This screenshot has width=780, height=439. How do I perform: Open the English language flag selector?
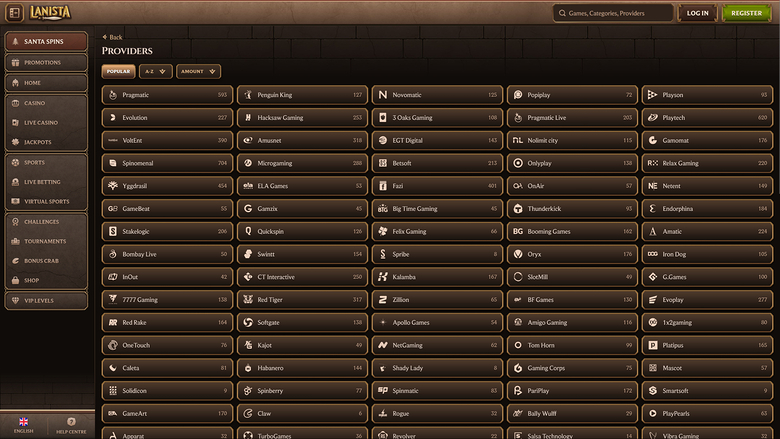tap(23, 422)
